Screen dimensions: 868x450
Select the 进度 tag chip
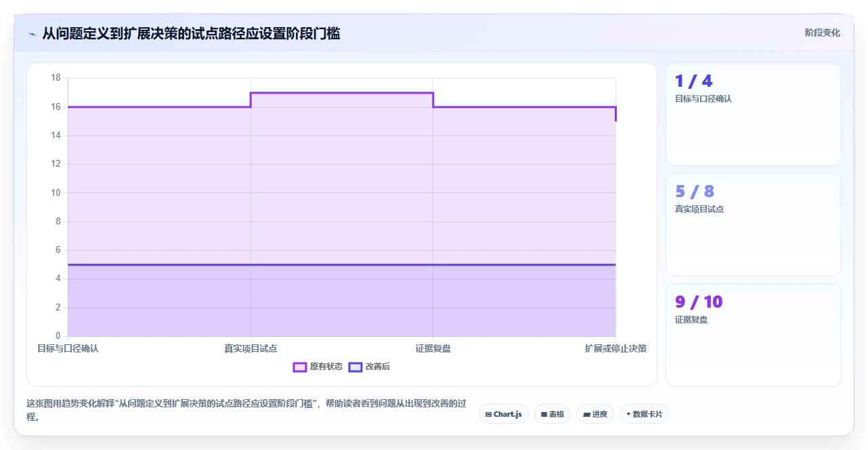(x=595, y=414)
